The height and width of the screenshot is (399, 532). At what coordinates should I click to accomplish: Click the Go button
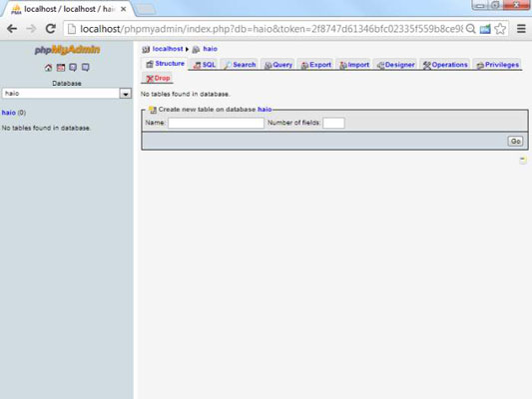[515, 141]
